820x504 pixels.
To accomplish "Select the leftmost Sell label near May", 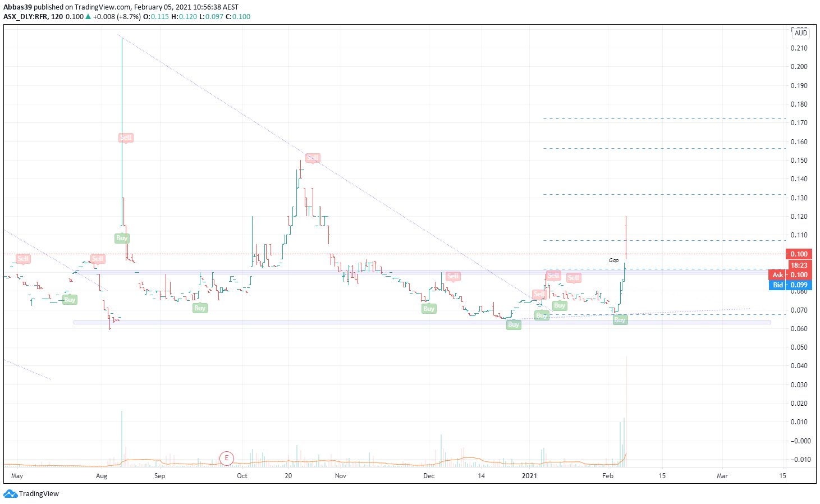I will [23, 259].
